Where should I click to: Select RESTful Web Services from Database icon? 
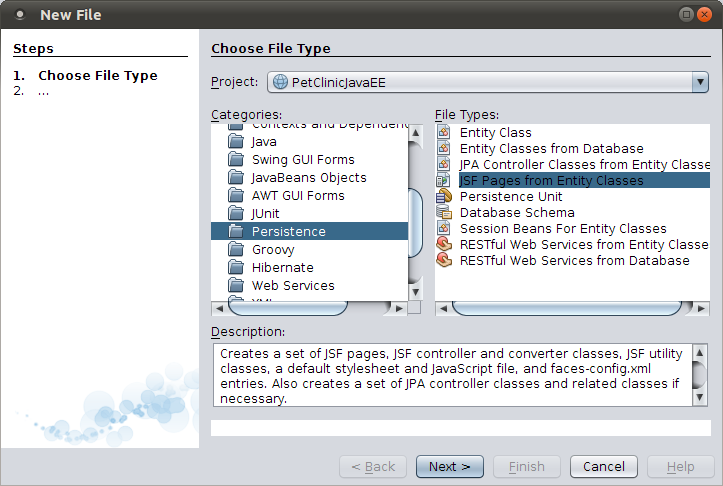(x=444, y=261)
